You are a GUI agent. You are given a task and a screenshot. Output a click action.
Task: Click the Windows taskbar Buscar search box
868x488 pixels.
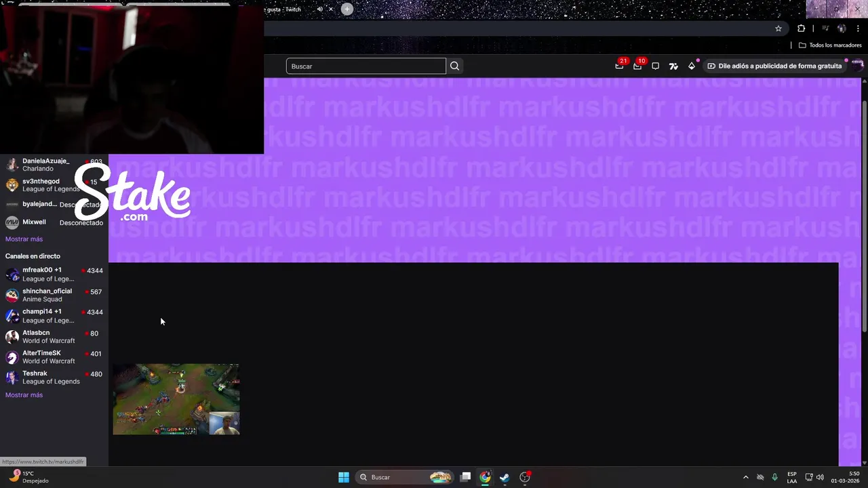pos(406,477)
